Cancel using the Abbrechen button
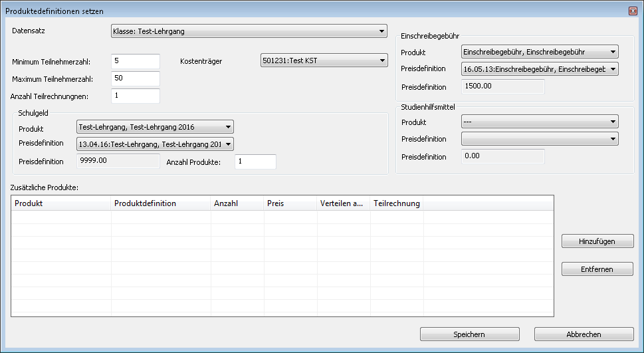Viewport: 644px width, 353px height. pos(584,334)
